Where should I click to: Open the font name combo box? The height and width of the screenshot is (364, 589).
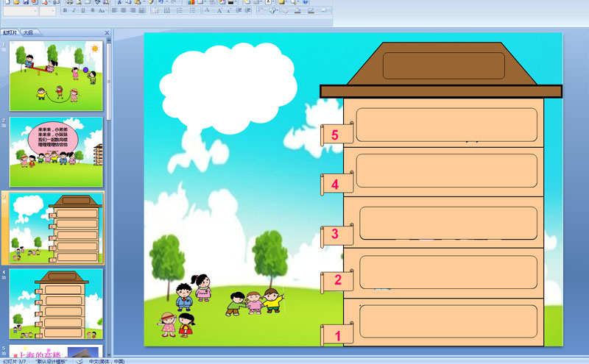coord(21,11)
